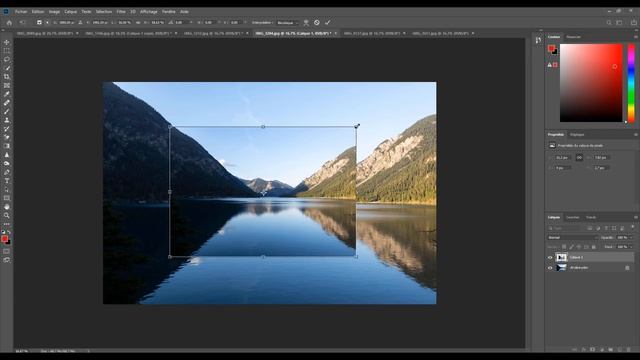Select the Magic Wand tool
640x360 pixels.
(7, 68)
